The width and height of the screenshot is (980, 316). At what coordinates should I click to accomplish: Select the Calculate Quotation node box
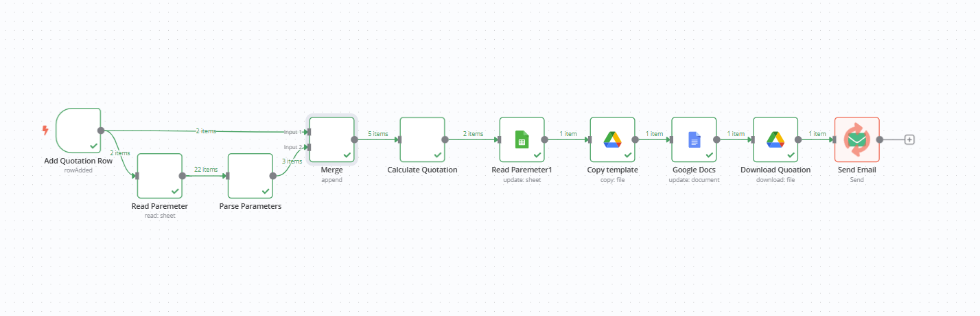coord(423,139)
